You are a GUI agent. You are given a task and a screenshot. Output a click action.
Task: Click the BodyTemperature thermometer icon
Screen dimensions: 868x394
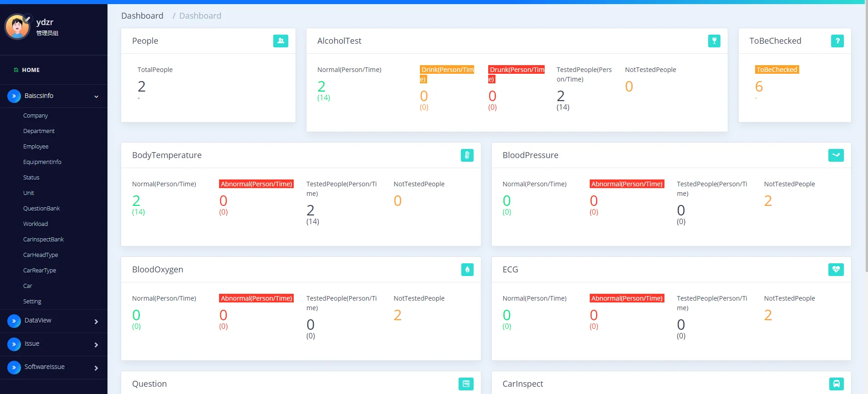click(x=467, y=155)
